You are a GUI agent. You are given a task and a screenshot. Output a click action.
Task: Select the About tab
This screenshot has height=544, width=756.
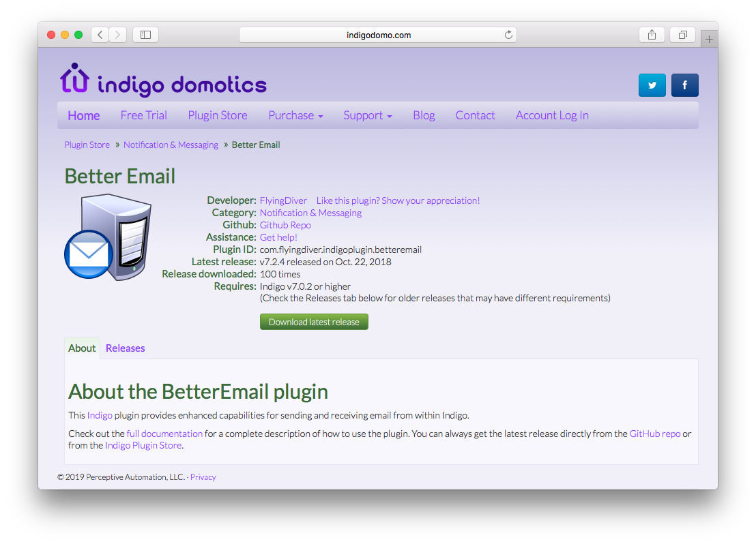pos(82,348)
